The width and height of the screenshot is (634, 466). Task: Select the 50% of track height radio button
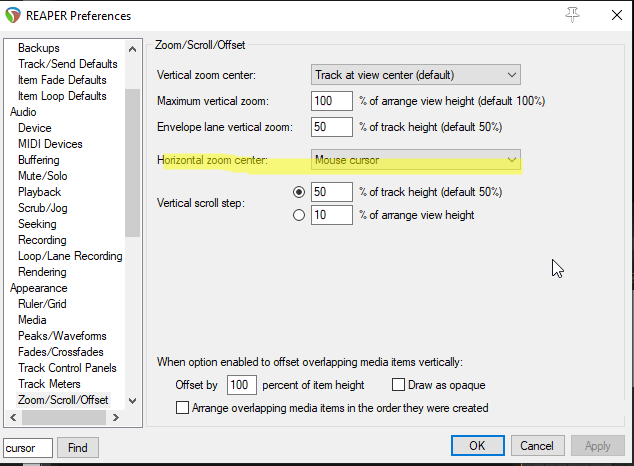[x=299, y=192]
